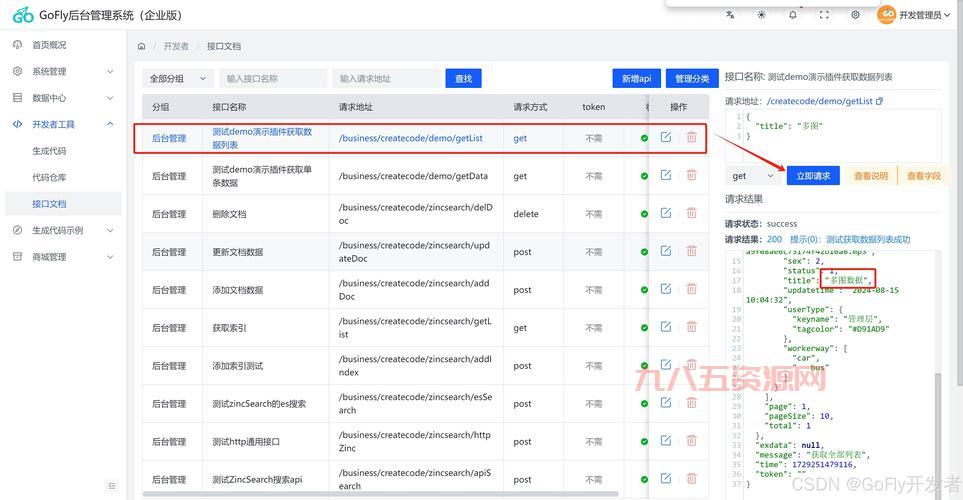Copy the request address icon
The height and width of the screenshot is (500, 963).
coord(879,101)
